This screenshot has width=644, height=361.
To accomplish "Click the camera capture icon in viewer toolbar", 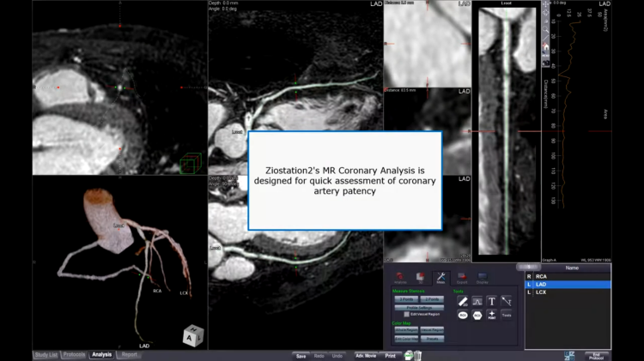I will pos(545,63).
